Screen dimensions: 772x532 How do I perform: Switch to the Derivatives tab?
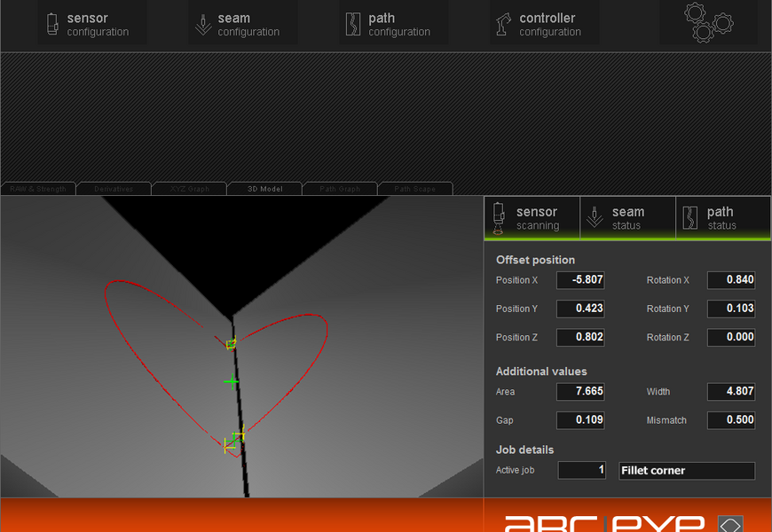pyautogui.click(x=114, y=189)
